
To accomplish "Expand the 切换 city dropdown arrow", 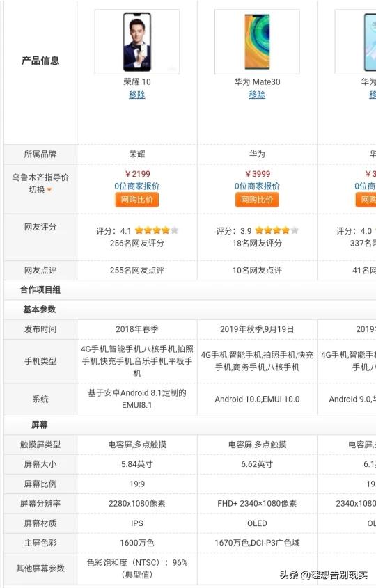I will coord(49,190).
